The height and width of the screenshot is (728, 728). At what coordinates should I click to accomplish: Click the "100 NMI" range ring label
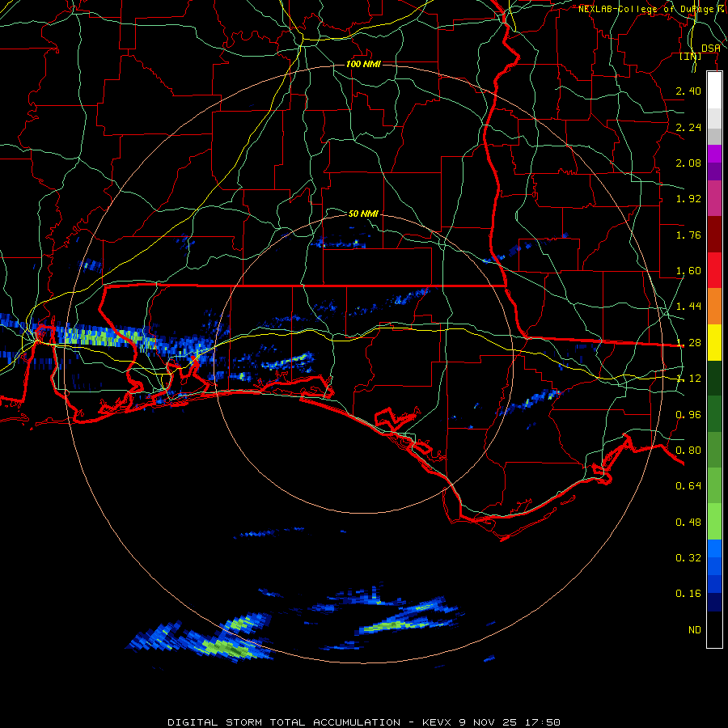(x=363, y=64)
